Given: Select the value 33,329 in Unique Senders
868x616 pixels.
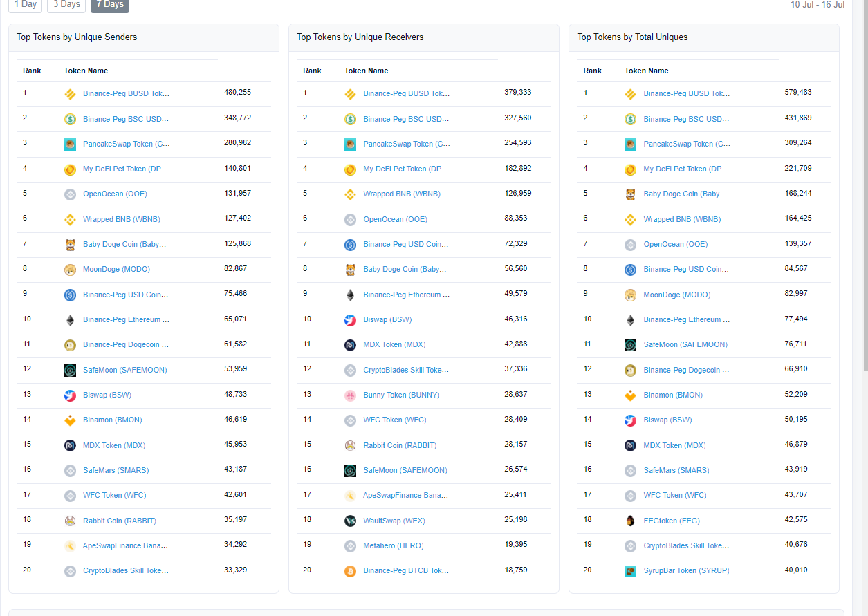Looking at the screenshot, I should [x=236, y=570].
